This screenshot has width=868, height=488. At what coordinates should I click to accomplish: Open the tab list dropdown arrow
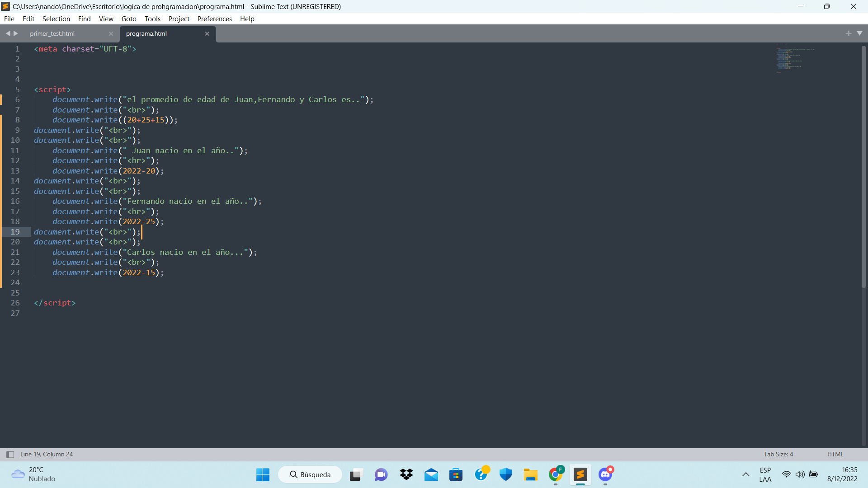coord(859,33)
